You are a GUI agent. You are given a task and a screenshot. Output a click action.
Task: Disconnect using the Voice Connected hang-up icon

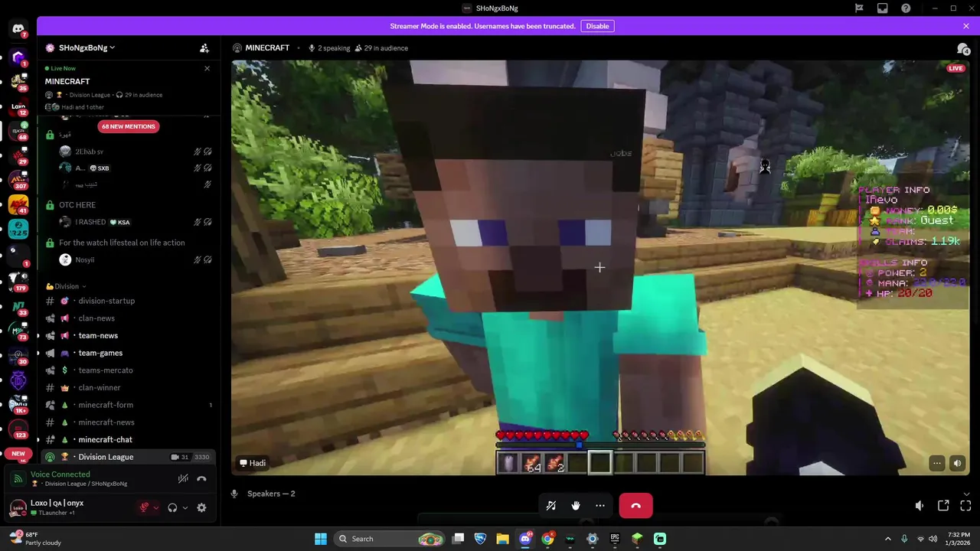(201, 479)
